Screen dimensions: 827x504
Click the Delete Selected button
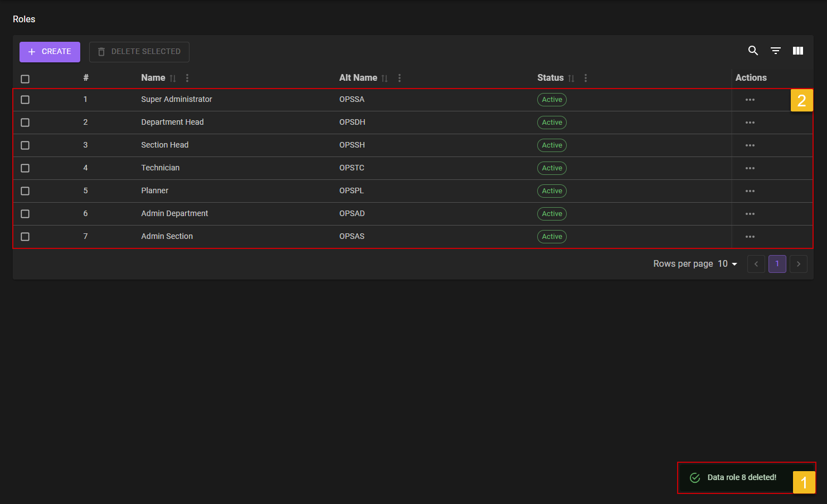(x=139, y=52)
